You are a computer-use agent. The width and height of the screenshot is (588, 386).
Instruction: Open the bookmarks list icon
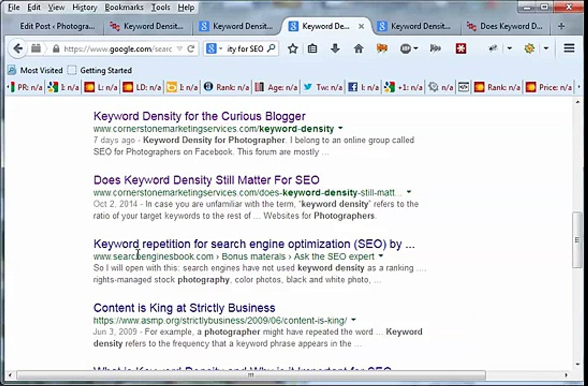(312, 48)
